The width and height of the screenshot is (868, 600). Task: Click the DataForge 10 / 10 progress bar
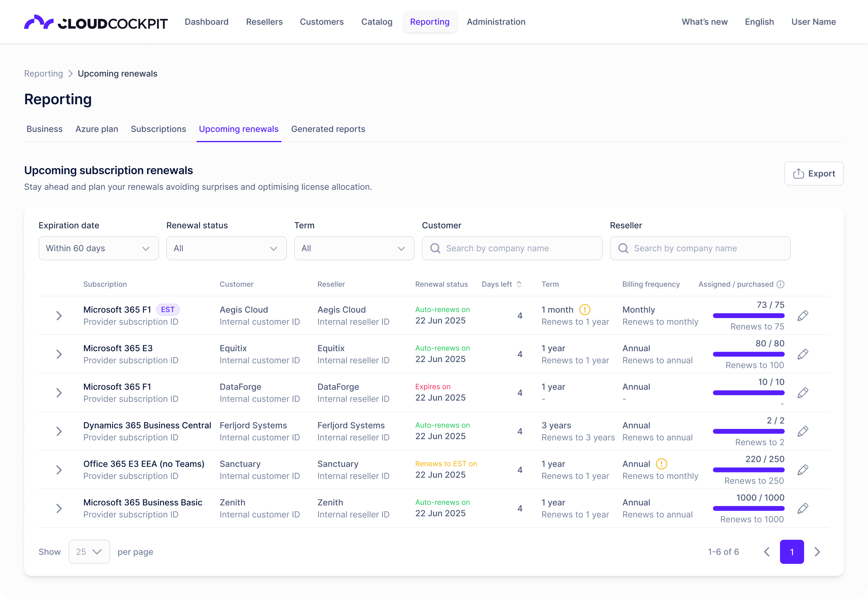(x=748, y=393)
